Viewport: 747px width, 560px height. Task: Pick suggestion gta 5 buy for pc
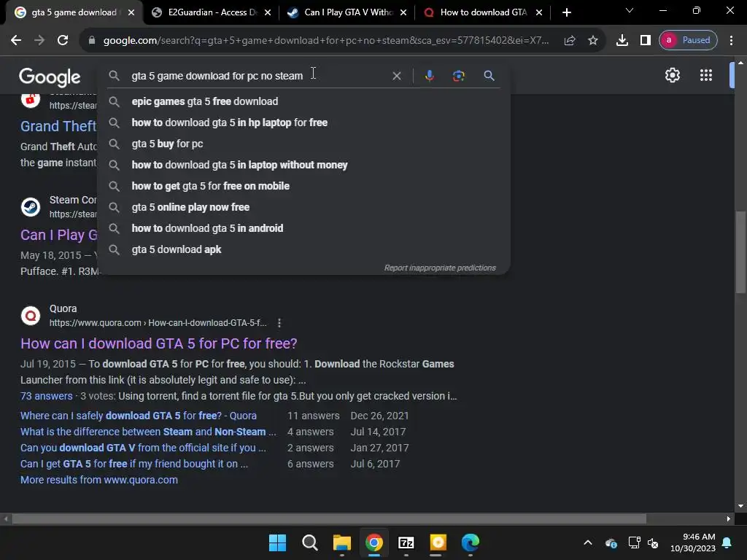tap(303, 144)
